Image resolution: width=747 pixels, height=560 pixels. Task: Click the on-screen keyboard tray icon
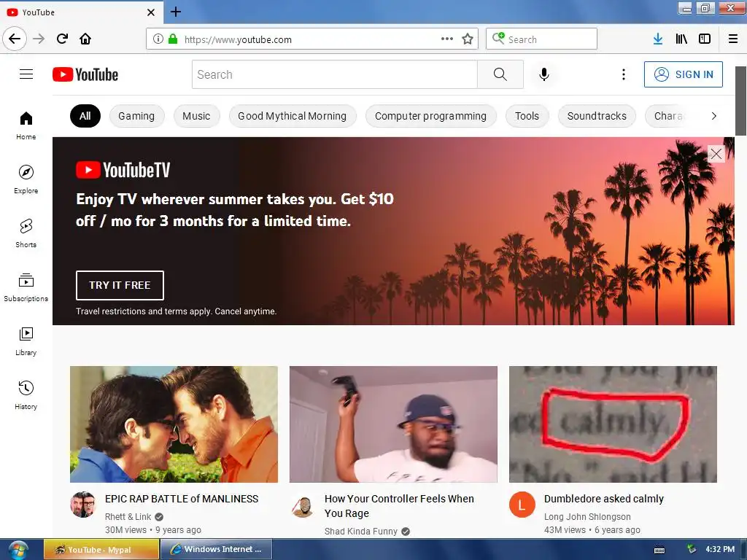click(659, 550)
